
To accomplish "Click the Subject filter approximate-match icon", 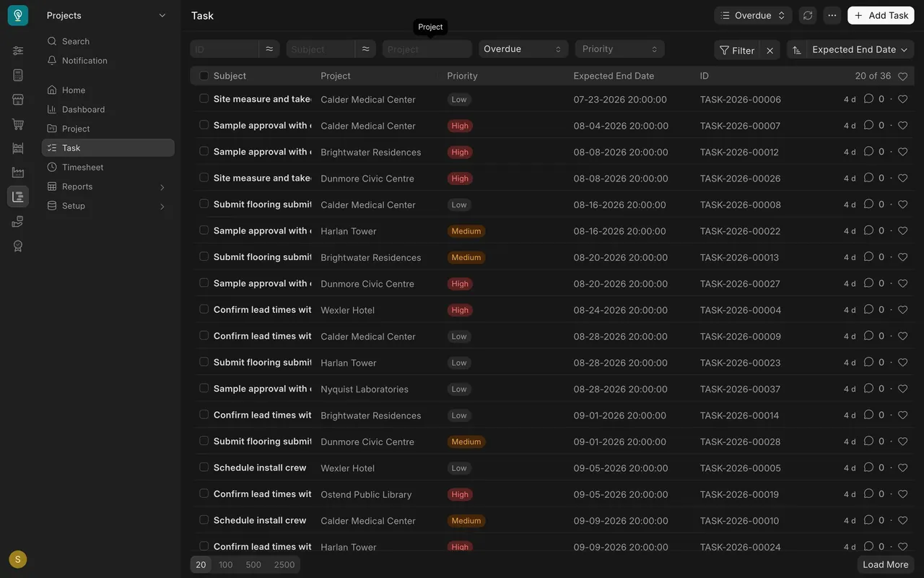I will (366, 49).
